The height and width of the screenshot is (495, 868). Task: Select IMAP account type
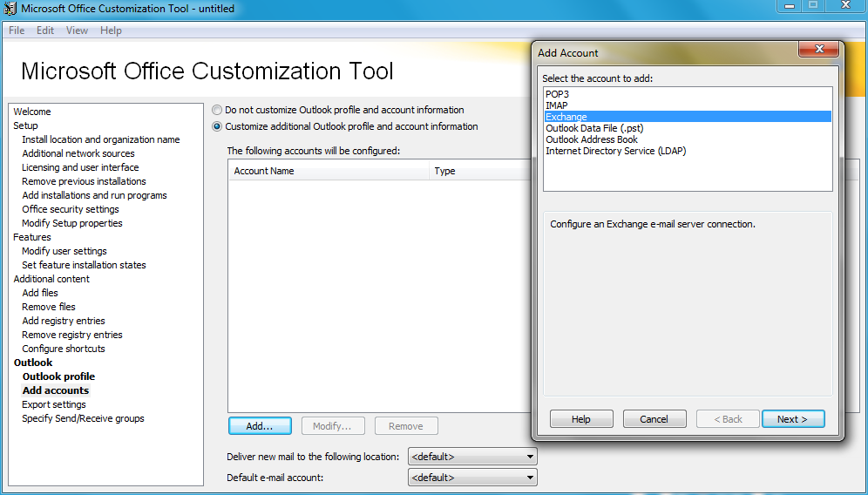point(688,105)
